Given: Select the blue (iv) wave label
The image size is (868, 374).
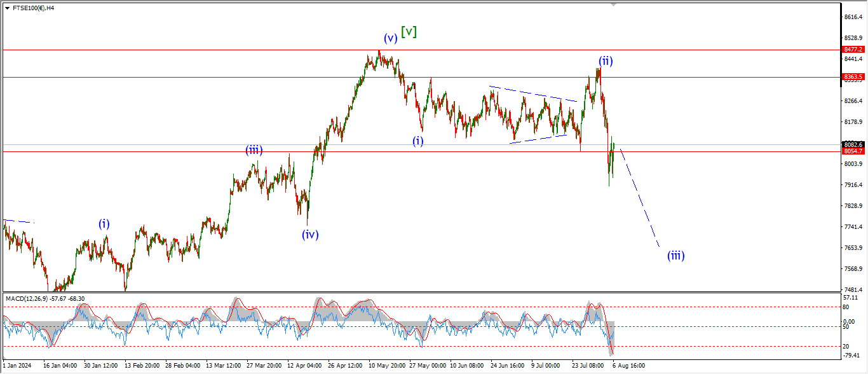Looking at the screenshot, I should click(310, 234).
